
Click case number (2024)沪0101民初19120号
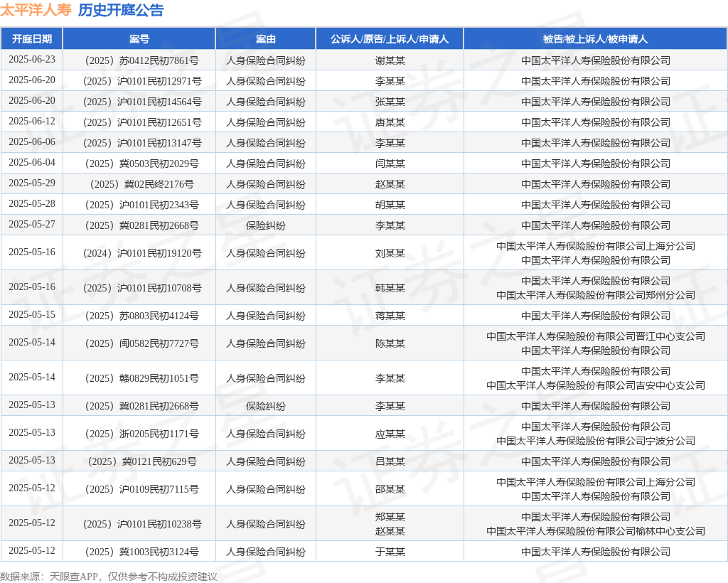coord(141,253)
